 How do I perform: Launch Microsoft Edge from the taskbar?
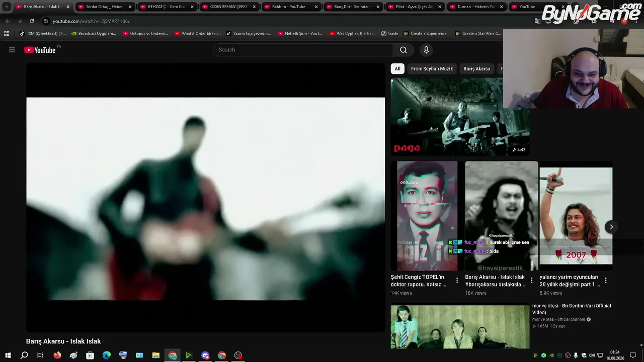[107, 355]
